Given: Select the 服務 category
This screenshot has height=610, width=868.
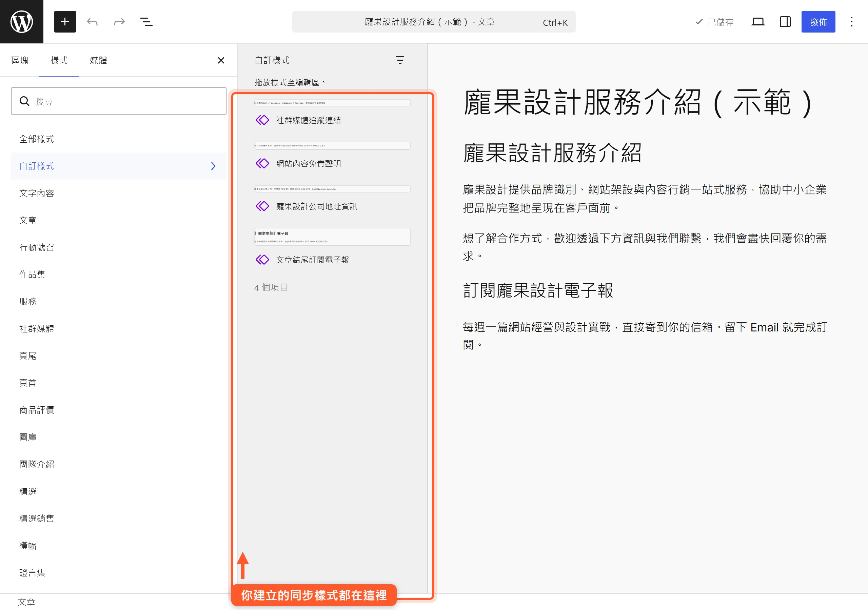Looking at the screenshot, I should (x=118, y=302).
